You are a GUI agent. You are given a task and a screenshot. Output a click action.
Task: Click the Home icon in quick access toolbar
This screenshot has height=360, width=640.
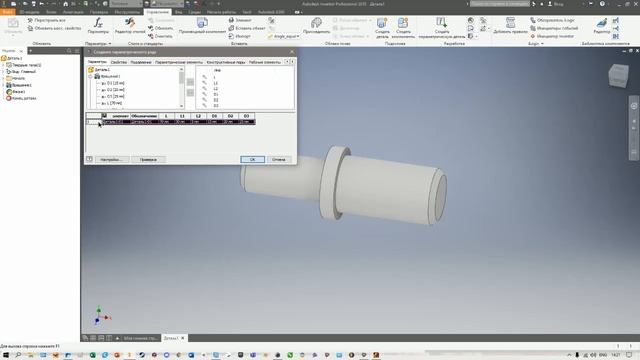click(65, 4)
